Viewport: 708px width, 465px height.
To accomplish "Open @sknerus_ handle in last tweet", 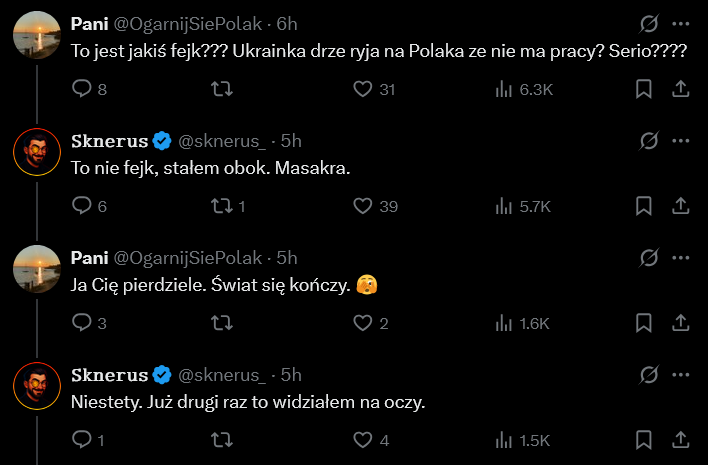I will point(223,375).
